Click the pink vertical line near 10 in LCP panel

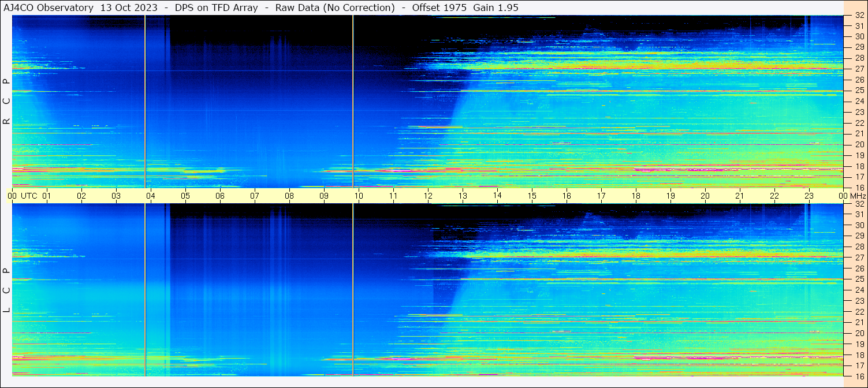pos(353,289)
